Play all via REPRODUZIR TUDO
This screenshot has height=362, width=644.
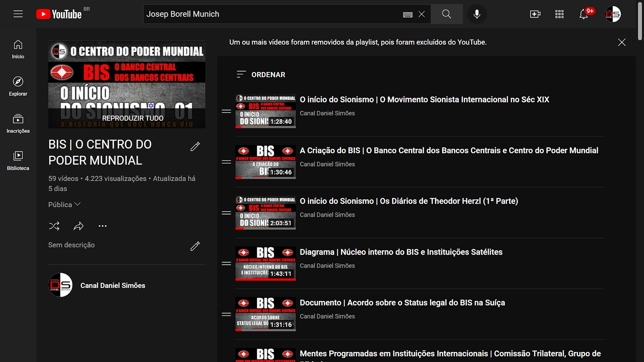tap(133, 118)
